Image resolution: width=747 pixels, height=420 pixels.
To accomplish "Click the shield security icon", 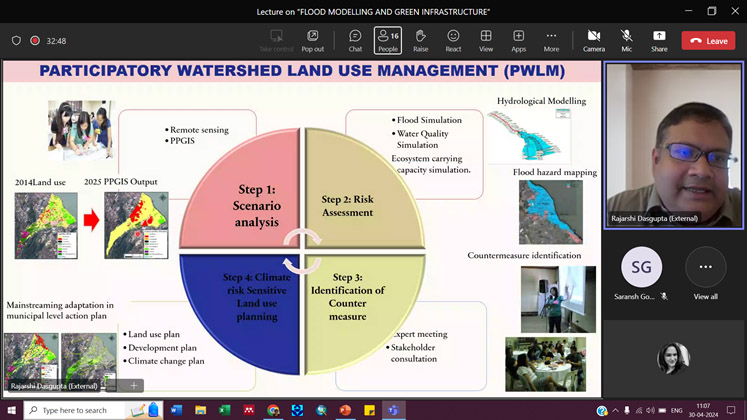I will coord(16,41).
